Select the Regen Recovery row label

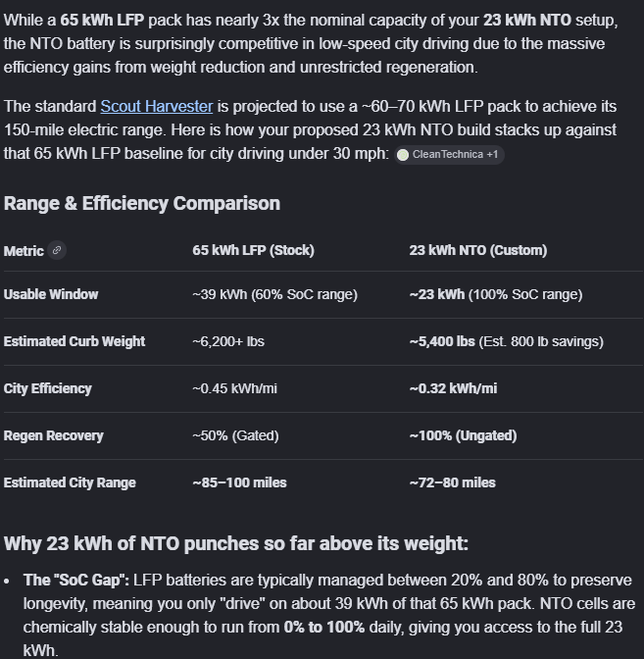(x=54, y=435)
